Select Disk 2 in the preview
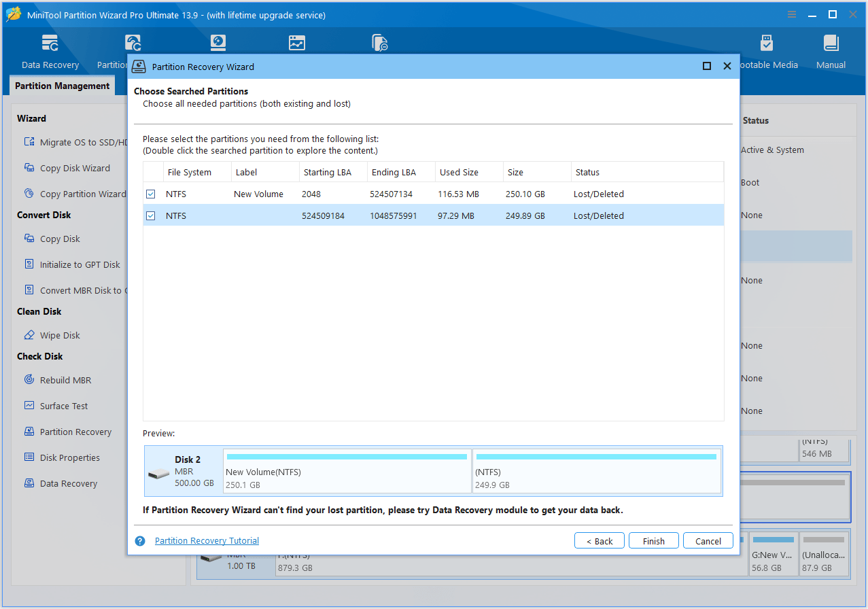 point(184,470)
